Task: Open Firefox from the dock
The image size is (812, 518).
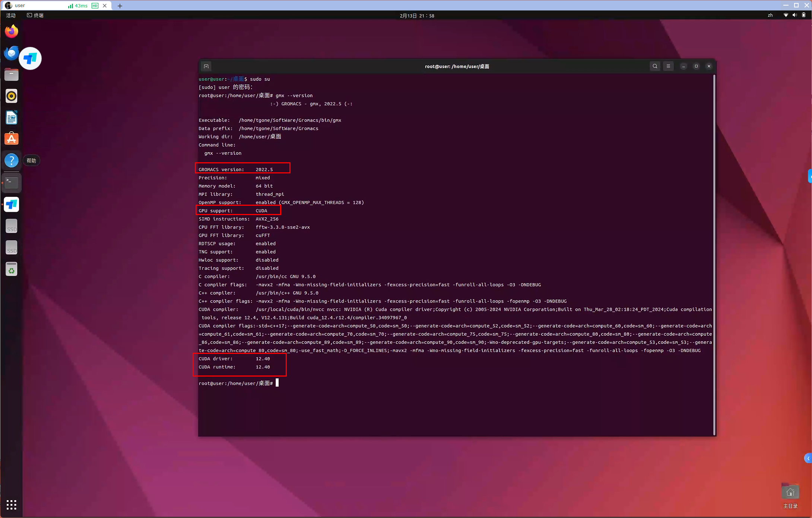Action: click(12, 31)
